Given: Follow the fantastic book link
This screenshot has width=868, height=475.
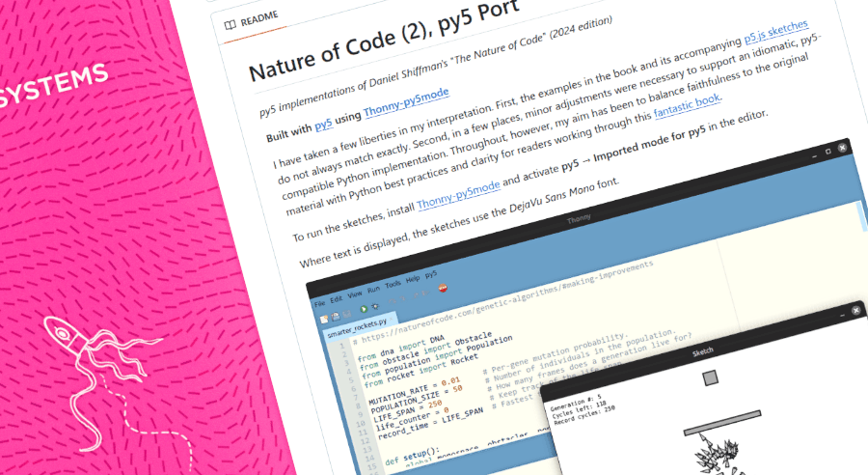Looking at the screenshot, I should click(x=687, y=106).
